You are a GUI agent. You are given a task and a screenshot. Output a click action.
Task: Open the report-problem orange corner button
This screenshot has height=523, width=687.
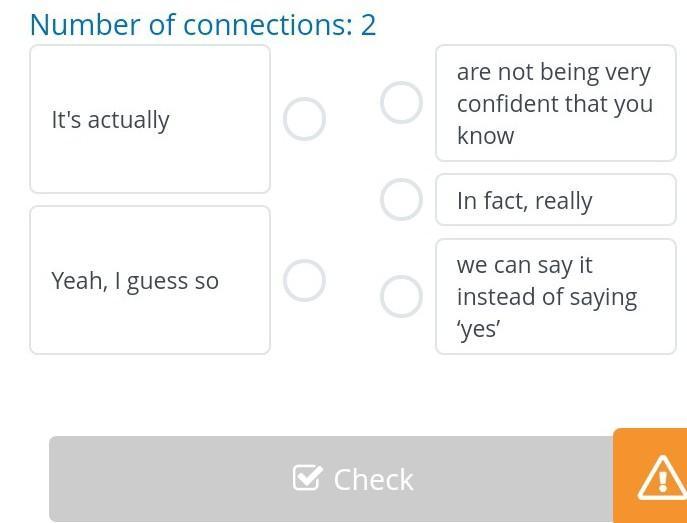pos(651,476)
